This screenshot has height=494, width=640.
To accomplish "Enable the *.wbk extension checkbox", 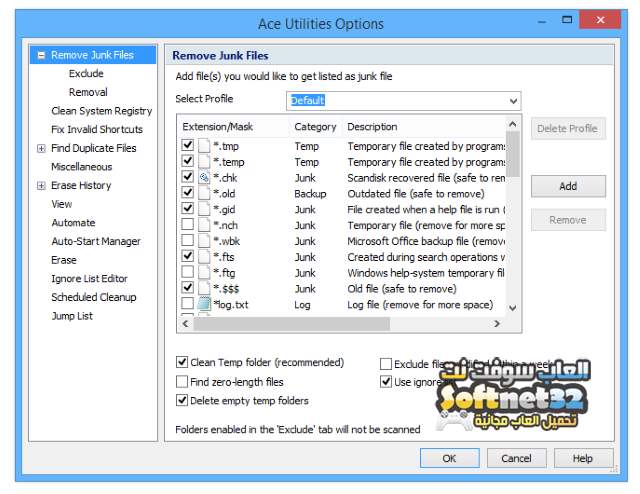I will 187,240.
